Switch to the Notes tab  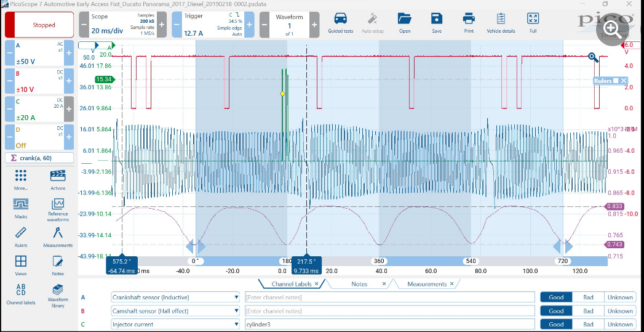(x=359, y=284)
